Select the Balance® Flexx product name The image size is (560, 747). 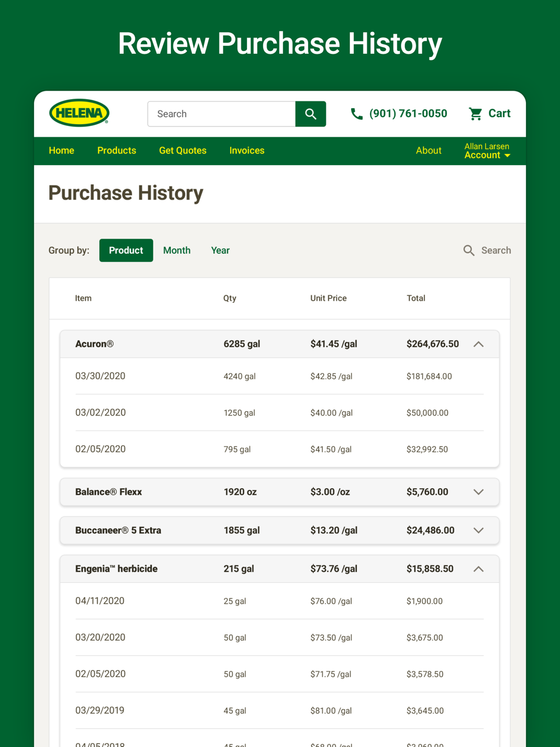coord(109,492)
